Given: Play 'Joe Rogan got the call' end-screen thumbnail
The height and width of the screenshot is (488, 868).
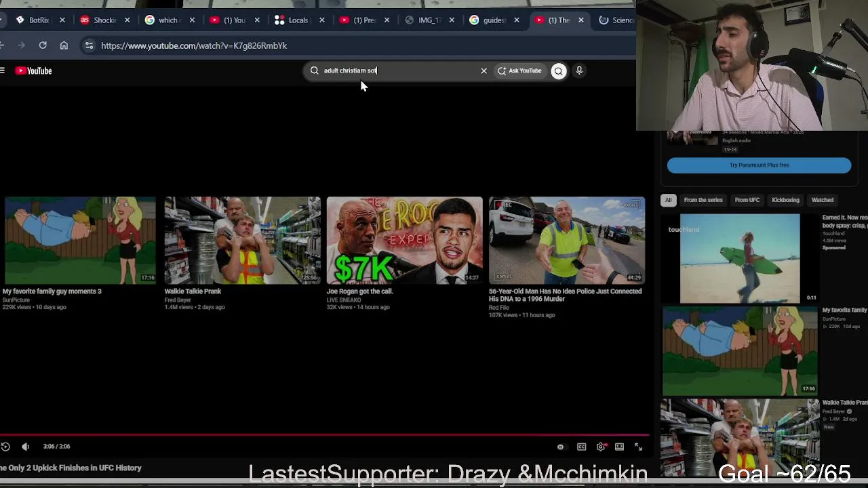Looking at the screenshot, I should [x=404, y=241].
